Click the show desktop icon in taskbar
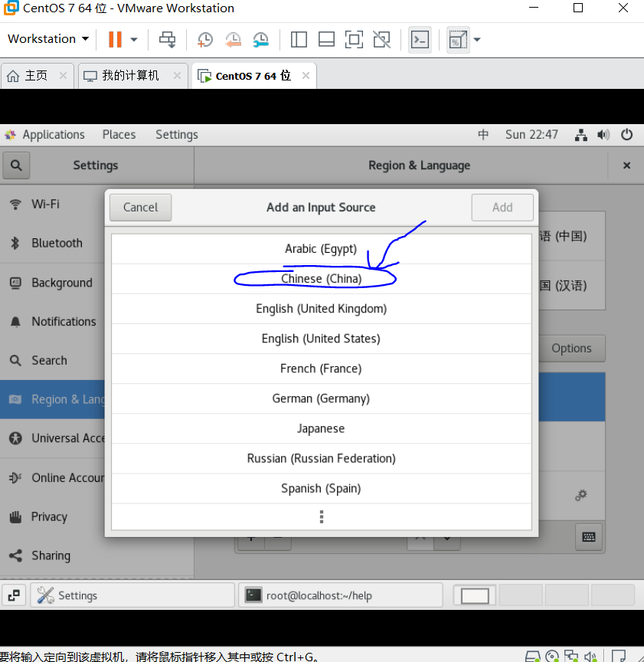The height and width of the screenshot is (662, 644). pyautogui.click(x=14, y=595)
